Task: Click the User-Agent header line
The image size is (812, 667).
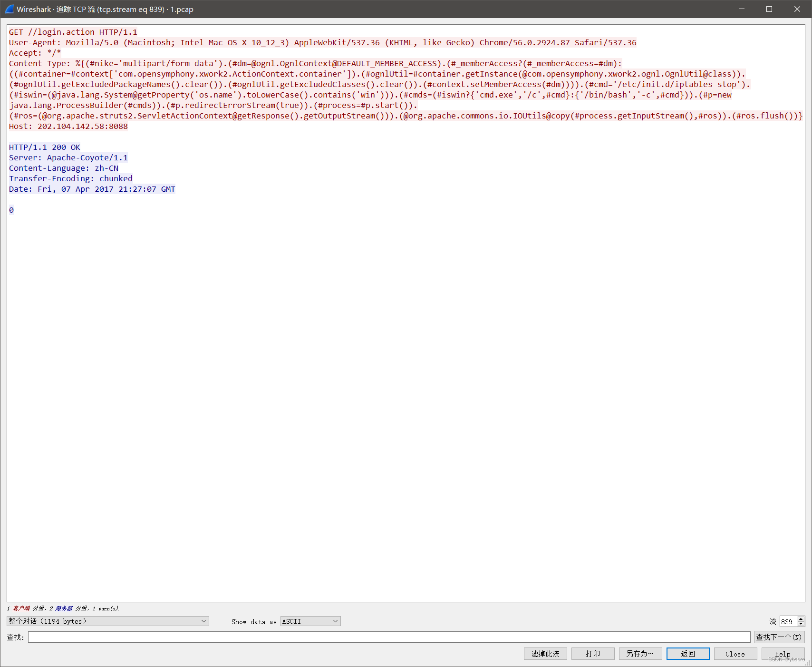Action: pyautogui.click(x=323, y=42)
